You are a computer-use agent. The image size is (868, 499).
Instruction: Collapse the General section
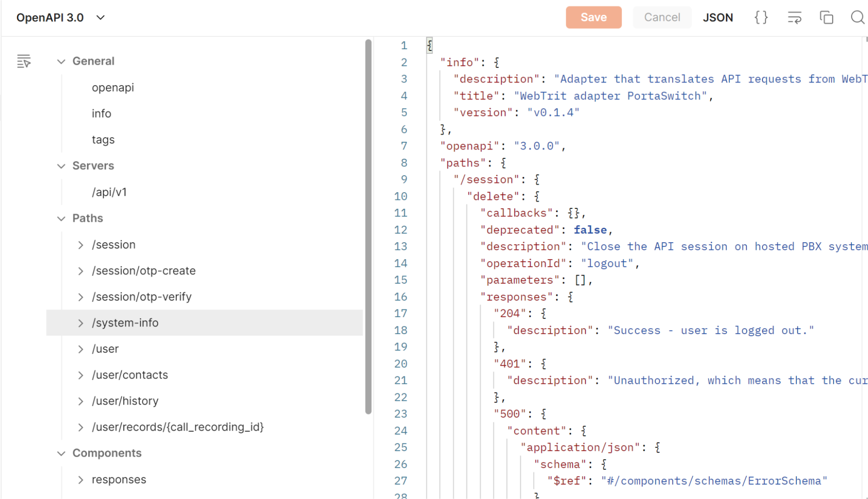click(x=61, y=62)
